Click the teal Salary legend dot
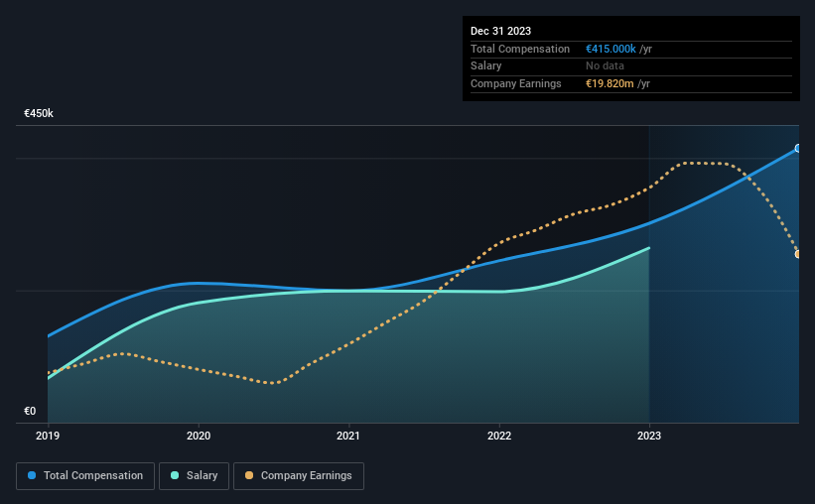 (175, 475)
